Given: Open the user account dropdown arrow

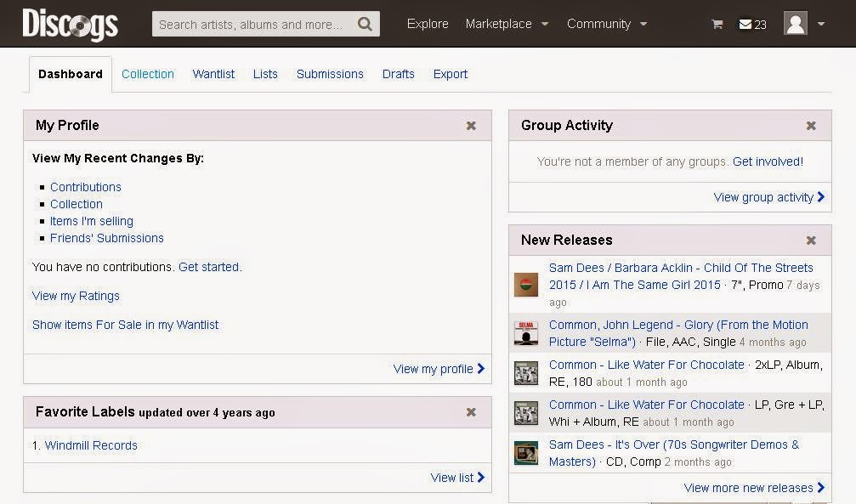Looking at the screenshot, I should click(x=821, y=24).
